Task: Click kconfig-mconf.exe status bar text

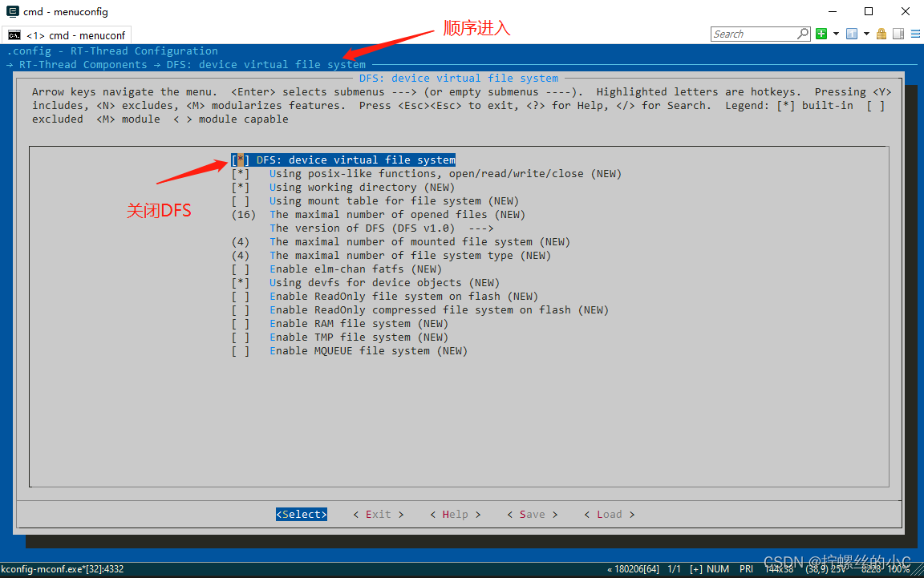Action: [63, 569]
